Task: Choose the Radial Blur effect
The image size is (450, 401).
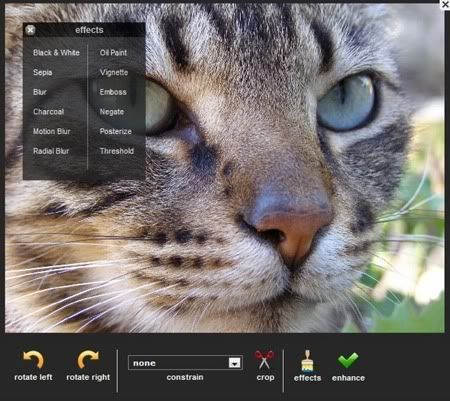Action: click(51, 151)
